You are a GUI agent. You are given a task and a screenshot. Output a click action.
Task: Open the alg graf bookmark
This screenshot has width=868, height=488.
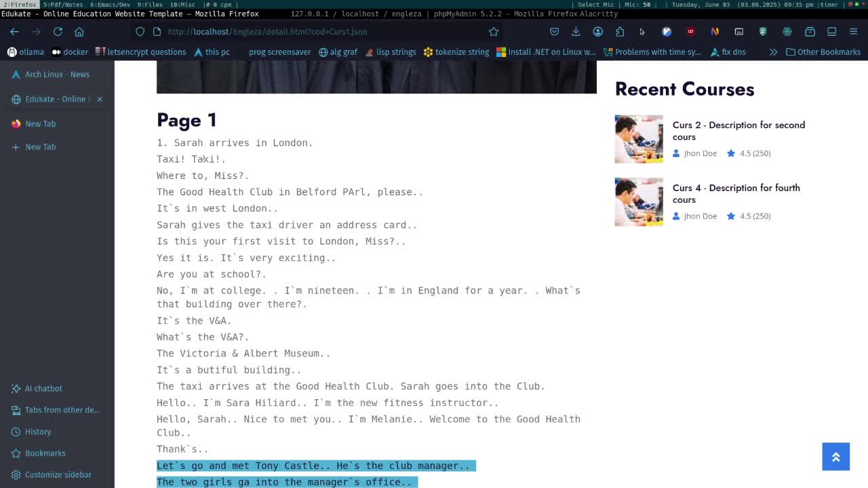click(338, 52)
